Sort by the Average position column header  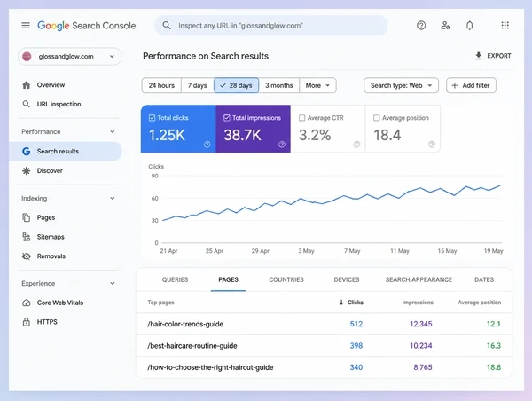479,303
